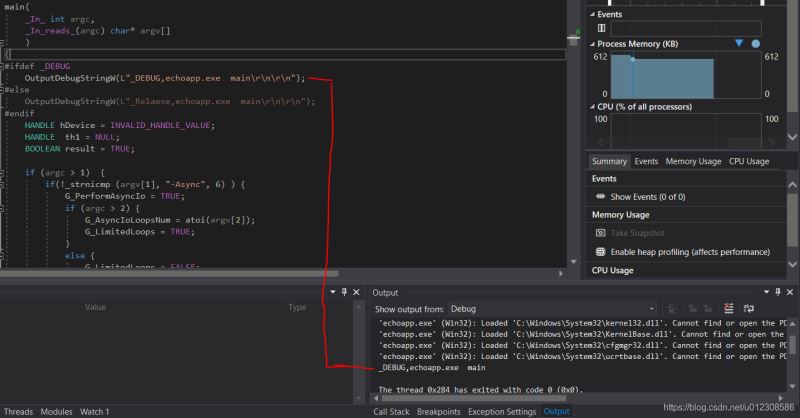Image resolution: width=800 pixels, height=418 pixels.
Task: Click the Find Message in Code icon
Action: [x=672, y=308]
